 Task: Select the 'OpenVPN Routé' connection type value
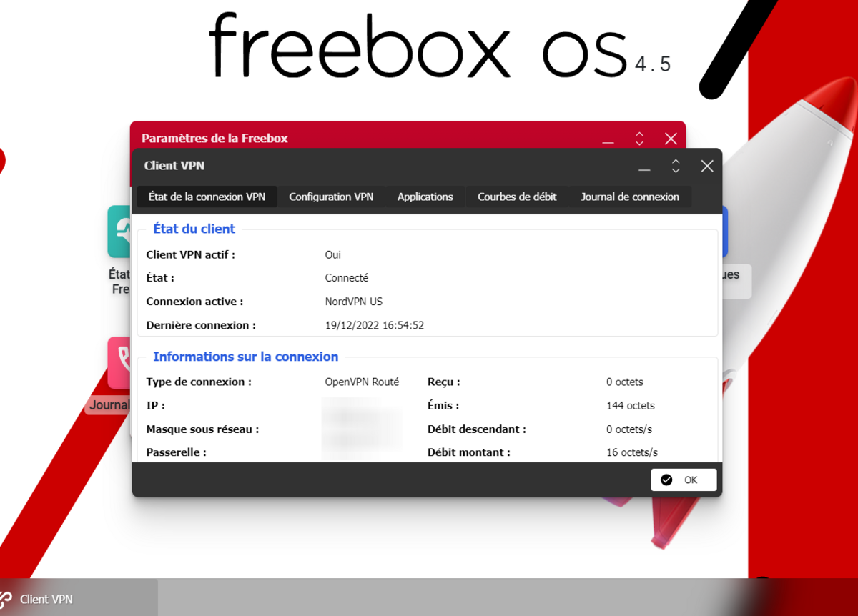(363, 382)
